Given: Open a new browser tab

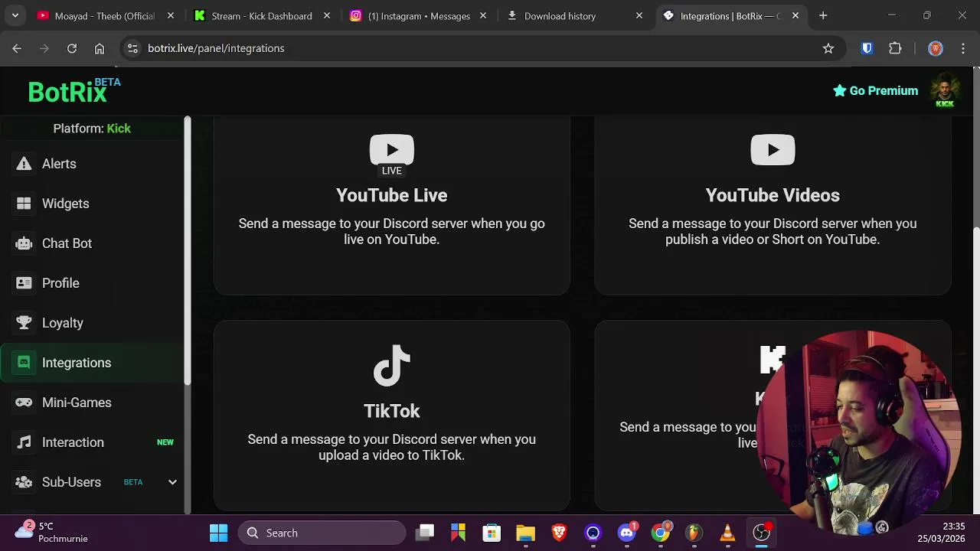Looking at the screenshot, I should [823, 15].
